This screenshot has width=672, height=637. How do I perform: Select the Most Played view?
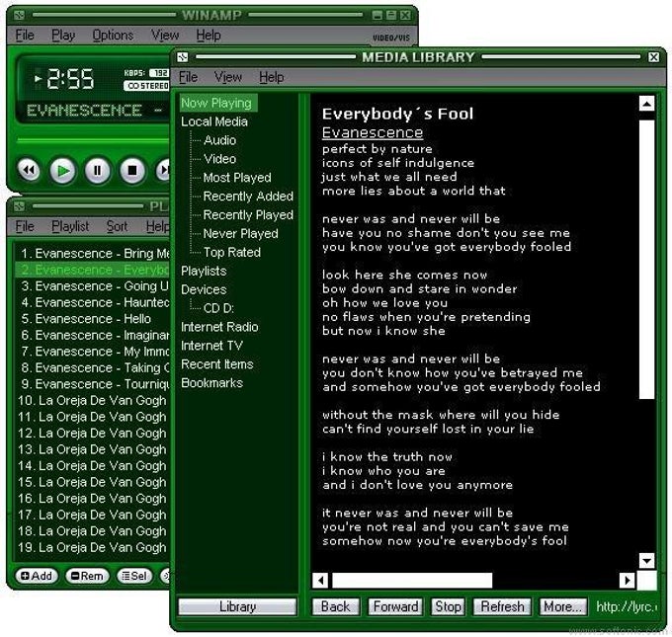point(237,178)
